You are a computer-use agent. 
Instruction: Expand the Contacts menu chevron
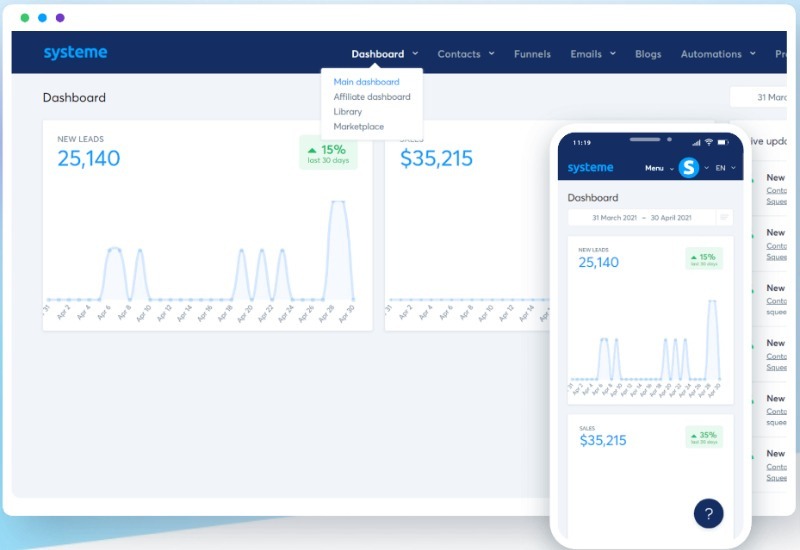point(492,54)
